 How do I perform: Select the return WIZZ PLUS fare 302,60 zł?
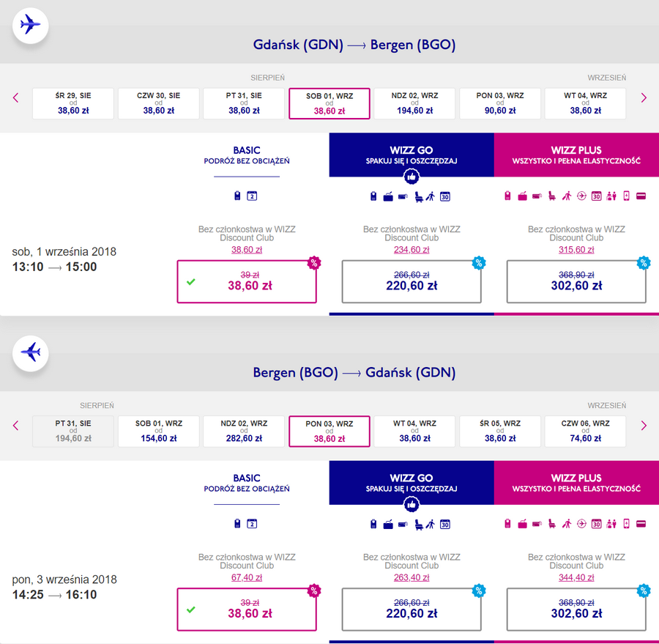pyautogui.click(x=576, y=609)
